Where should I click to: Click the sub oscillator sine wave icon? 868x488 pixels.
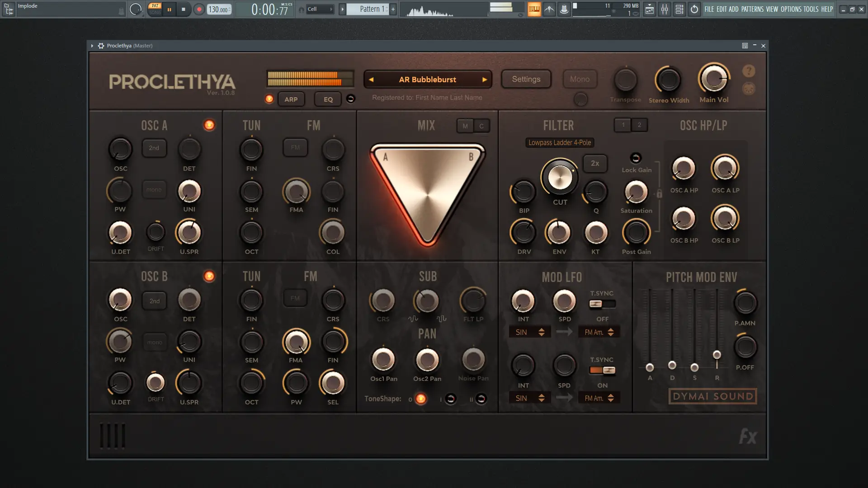pos(413,319)
